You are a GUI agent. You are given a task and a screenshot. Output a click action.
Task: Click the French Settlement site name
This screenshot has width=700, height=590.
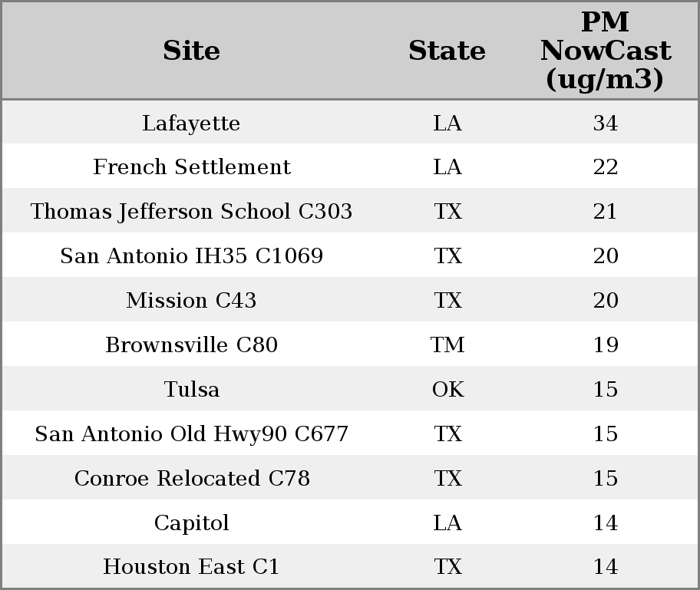point(191,167)
